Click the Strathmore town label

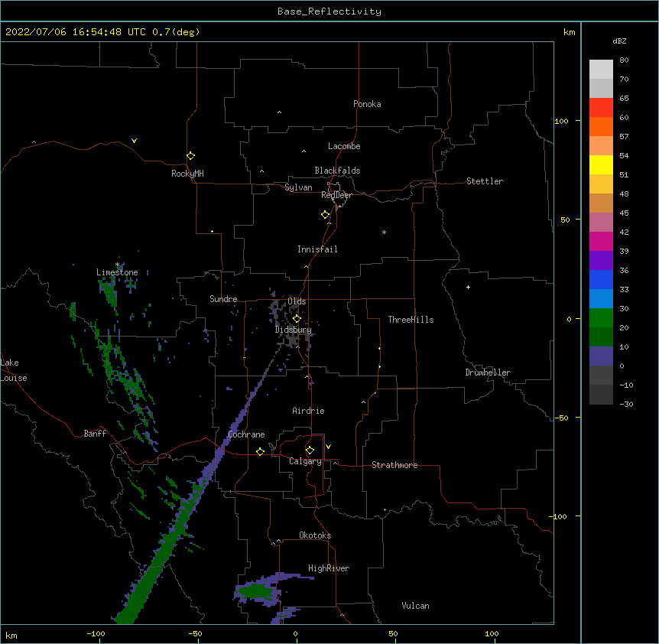click(394, 465)
